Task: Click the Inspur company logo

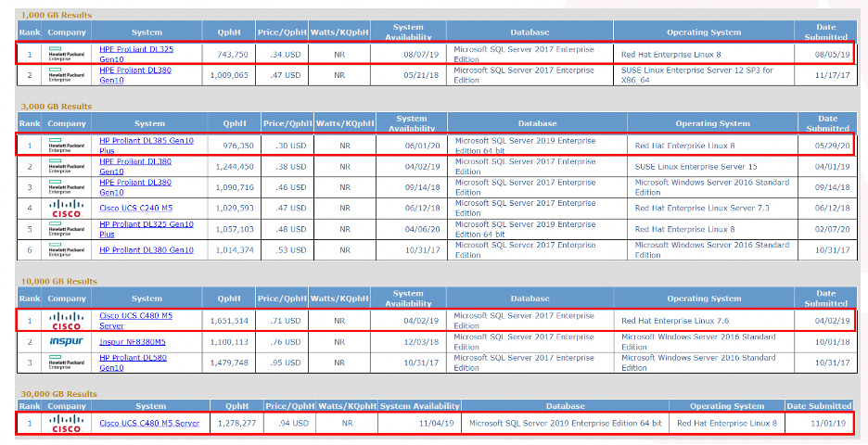Action: coord(66,341)
